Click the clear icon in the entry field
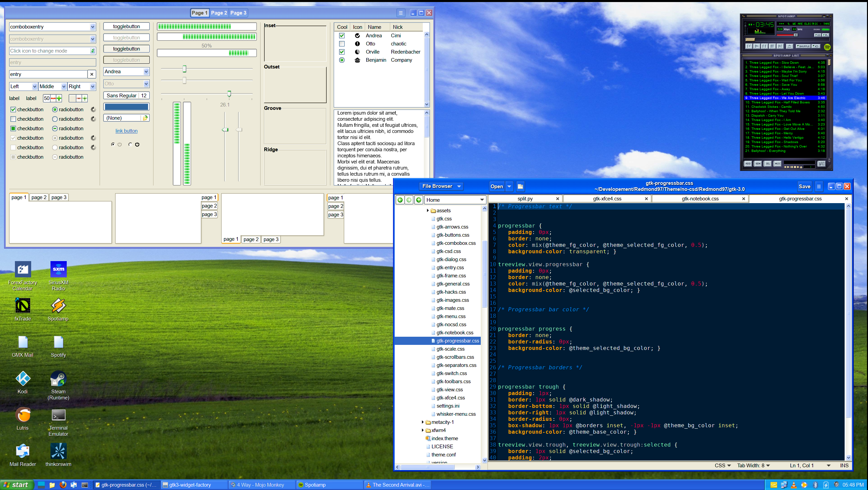 pyautogui.click(x=91, y=74)
